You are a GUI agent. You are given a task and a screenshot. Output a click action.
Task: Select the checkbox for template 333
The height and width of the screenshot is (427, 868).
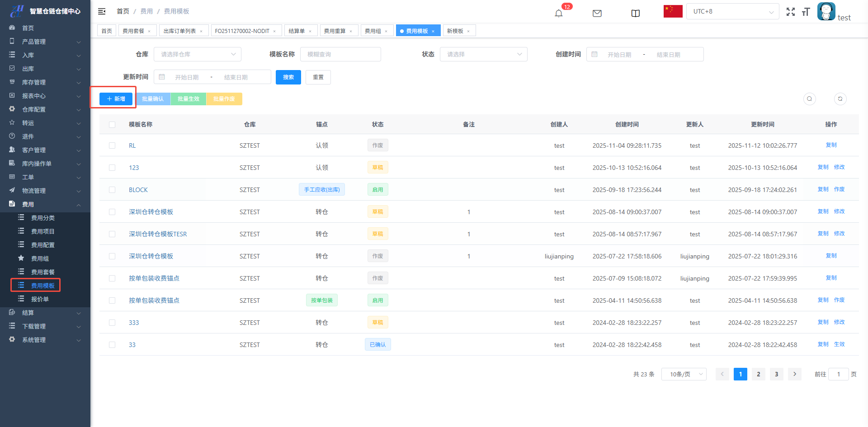(112, 323)
